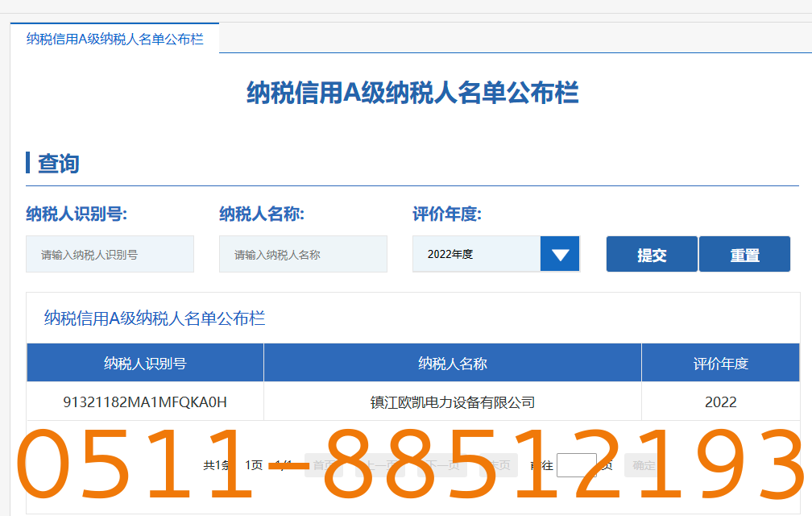Click the 上一页 previous page button
Screen dimensions: 812x516
coord(379,465)
